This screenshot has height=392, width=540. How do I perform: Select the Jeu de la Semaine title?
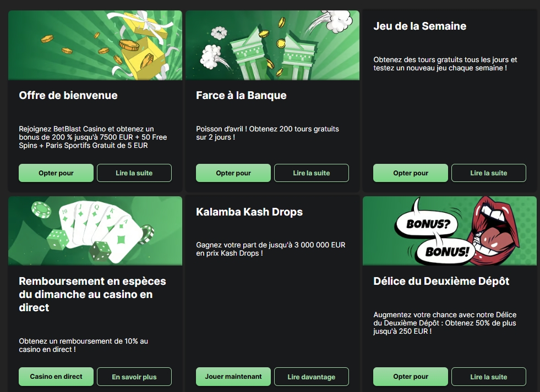(420, 26)
